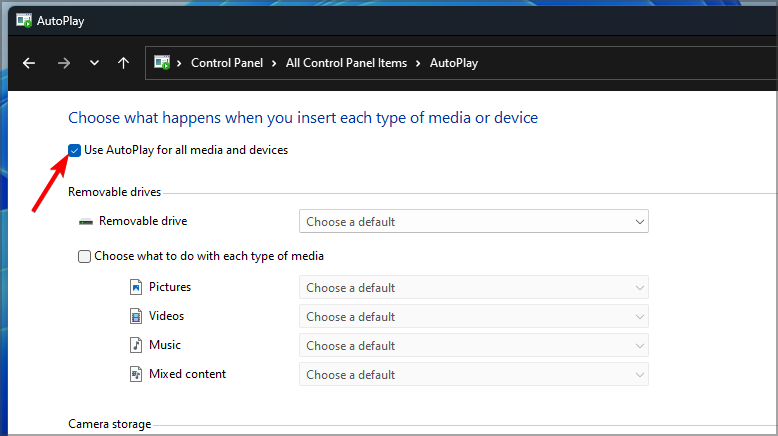Click the Removable drives section heading

click(115, 192)
